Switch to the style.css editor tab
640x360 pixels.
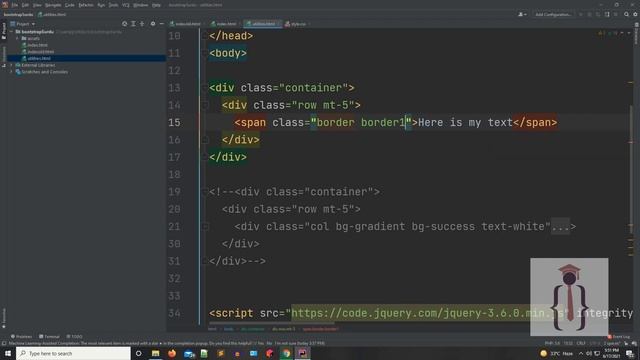click(x=298, y=24)
